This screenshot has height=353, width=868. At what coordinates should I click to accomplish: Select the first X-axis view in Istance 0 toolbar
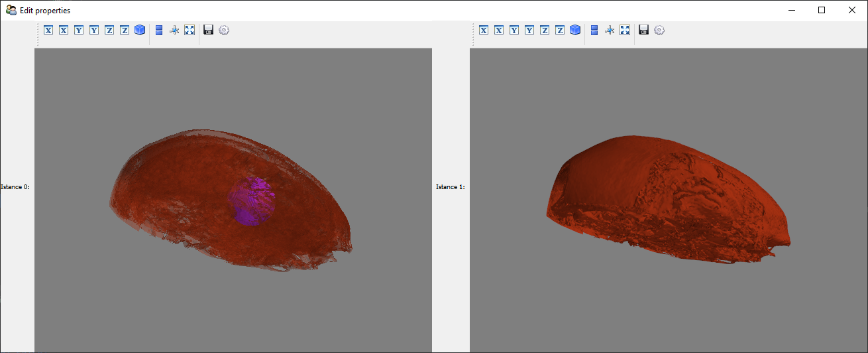(x=48, y=30)
